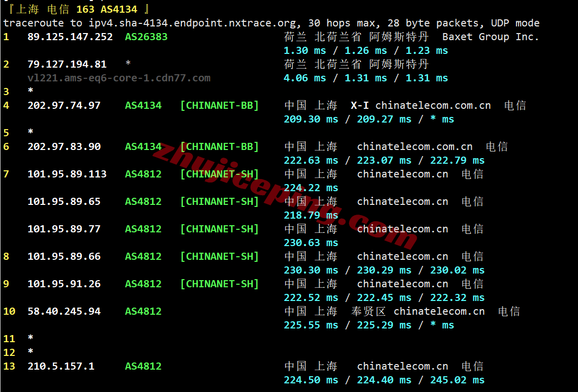Click the latency value 225.55 ms
This screenshot has height=392, width=578.
click(x=311, y=325)
